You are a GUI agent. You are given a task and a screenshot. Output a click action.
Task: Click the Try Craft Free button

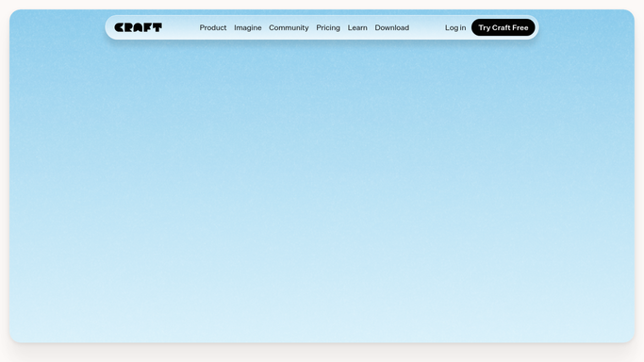[504, 27]
